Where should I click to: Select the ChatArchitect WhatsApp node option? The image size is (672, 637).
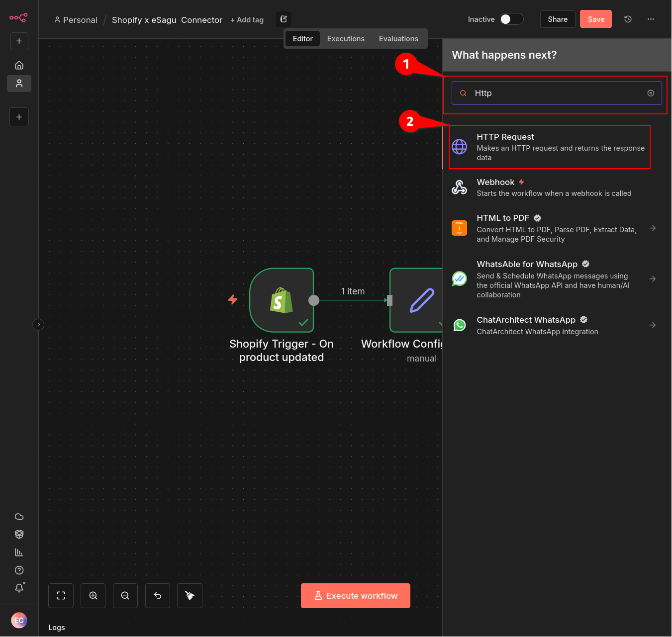point(557,325)
